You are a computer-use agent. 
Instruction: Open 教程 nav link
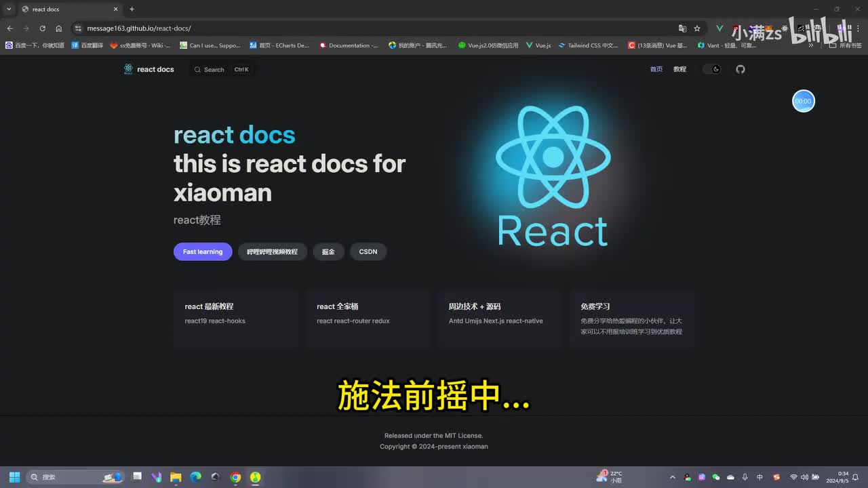679,69
